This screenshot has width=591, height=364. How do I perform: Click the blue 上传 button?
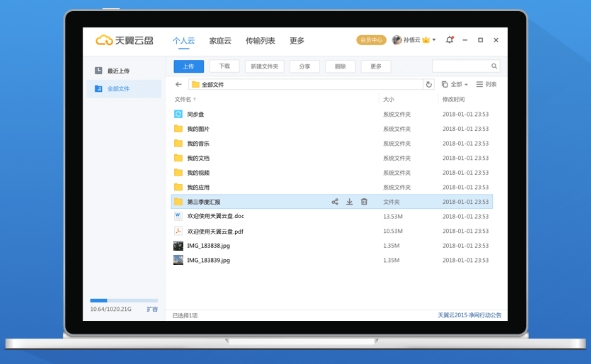(189, 66)
